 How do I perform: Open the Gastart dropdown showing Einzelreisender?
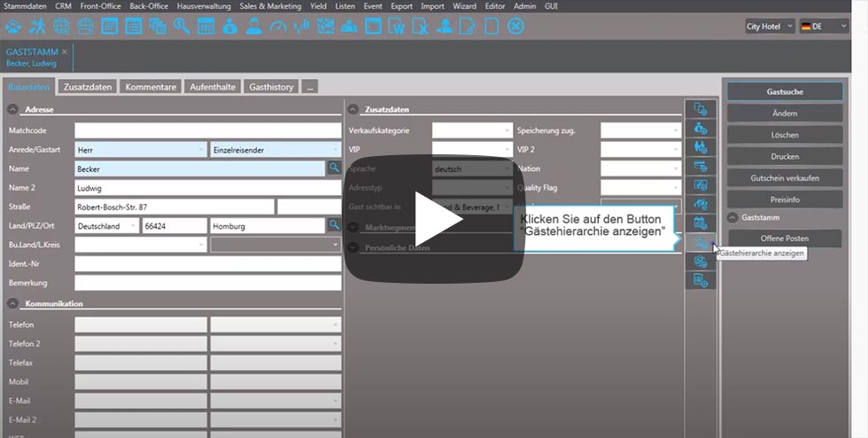point(275,150)
